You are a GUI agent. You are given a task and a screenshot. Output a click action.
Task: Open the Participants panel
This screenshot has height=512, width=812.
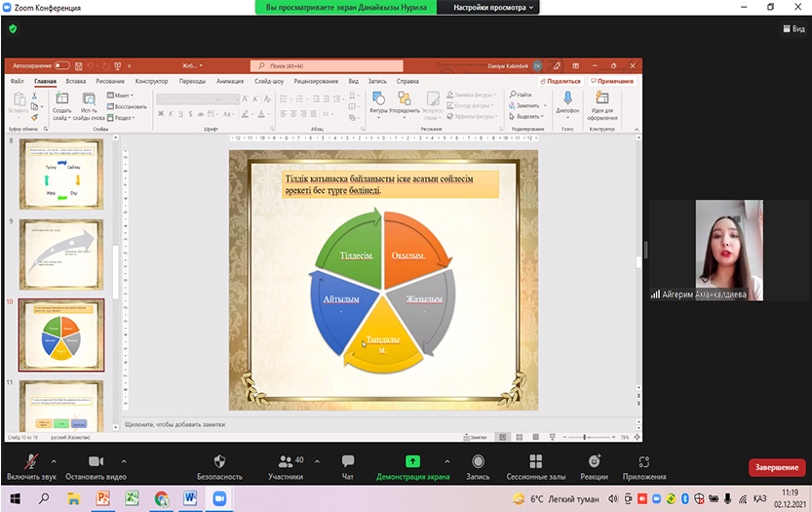click(x=286, y=461)
